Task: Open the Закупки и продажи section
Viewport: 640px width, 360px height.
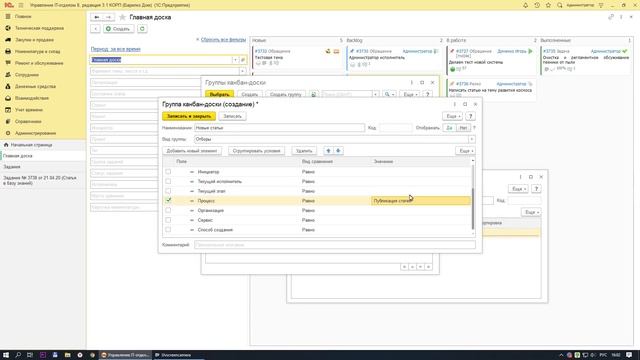Action: pos(34,40)
